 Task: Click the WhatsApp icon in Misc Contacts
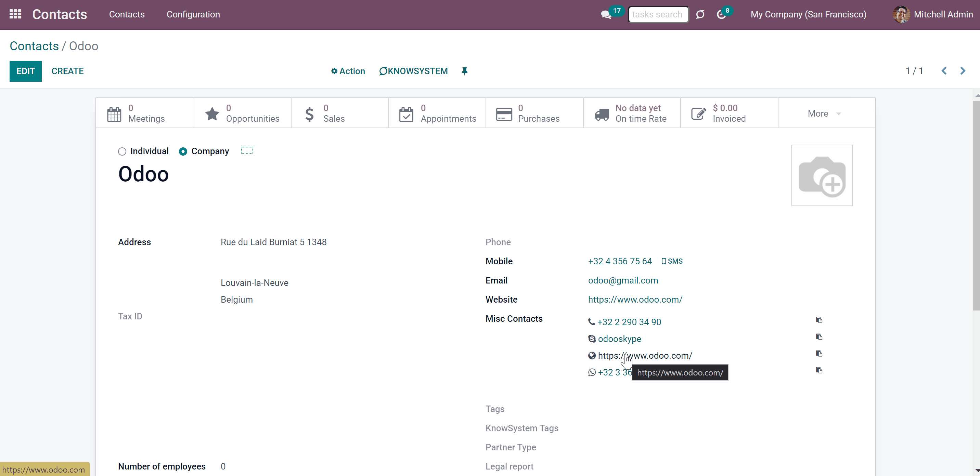click(x=592, y=372)
